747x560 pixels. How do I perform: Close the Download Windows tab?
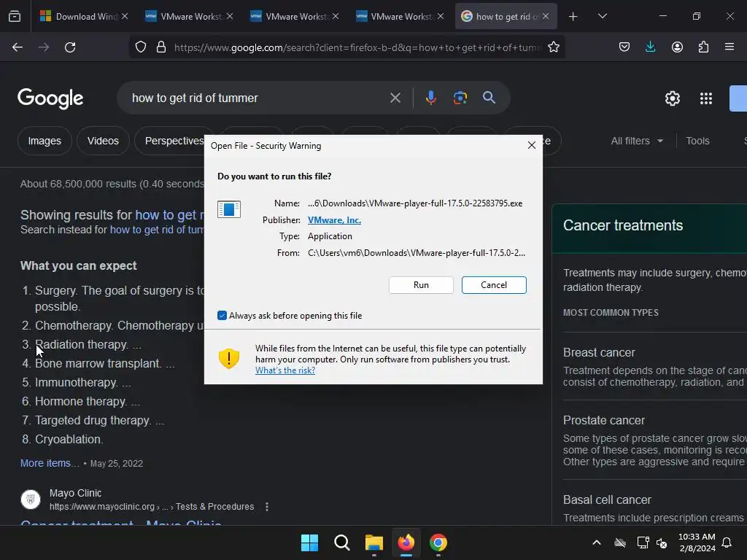[125, 17]
